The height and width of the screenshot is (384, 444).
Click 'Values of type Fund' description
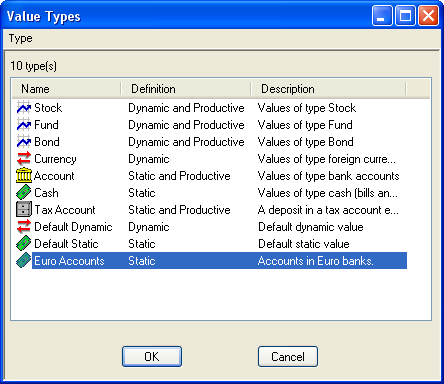point(305,125)
